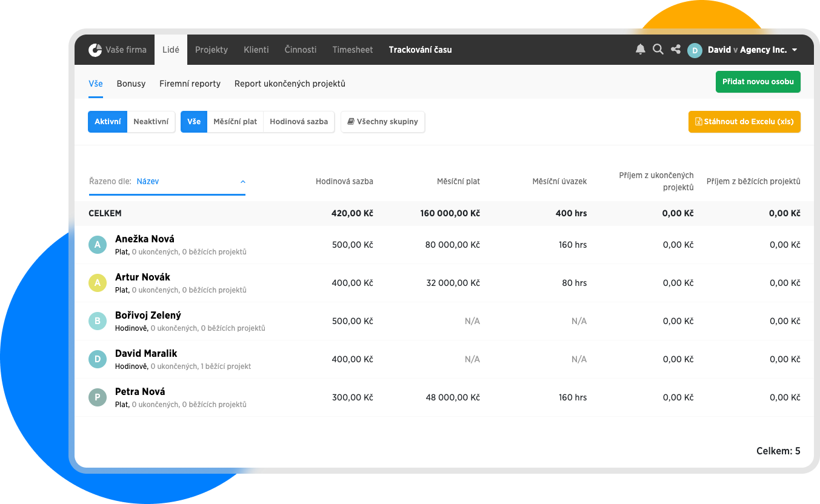The height and width of the screenshot is (504, 820).
Task: Filter people by Měsíční plat
Action: 235,122
